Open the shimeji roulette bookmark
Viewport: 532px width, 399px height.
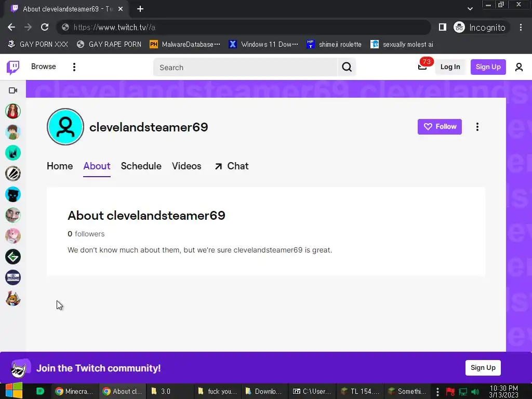pos(334,44)
